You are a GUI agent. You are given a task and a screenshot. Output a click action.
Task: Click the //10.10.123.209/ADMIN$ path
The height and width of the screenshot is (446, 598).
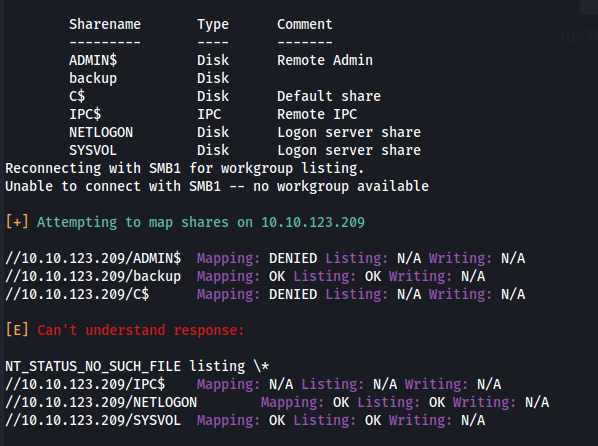93,258
